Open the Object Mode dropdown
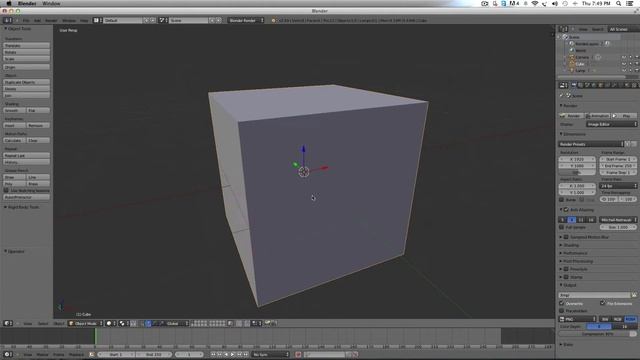Viewport: 640px width, 360px height. 86,323
